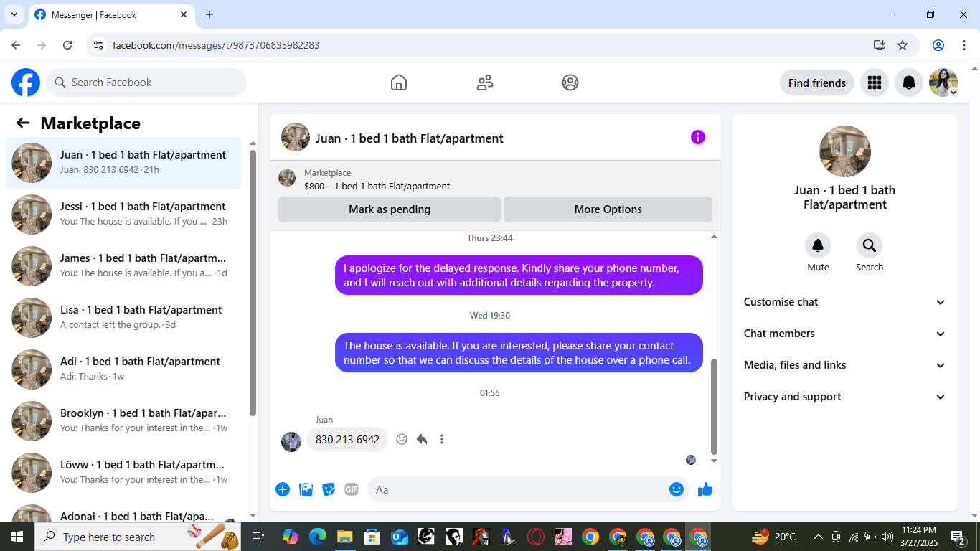Screen dimensions: 980x551
Task: Click the install app icon in address bar
Action: (x=880, y=45)
